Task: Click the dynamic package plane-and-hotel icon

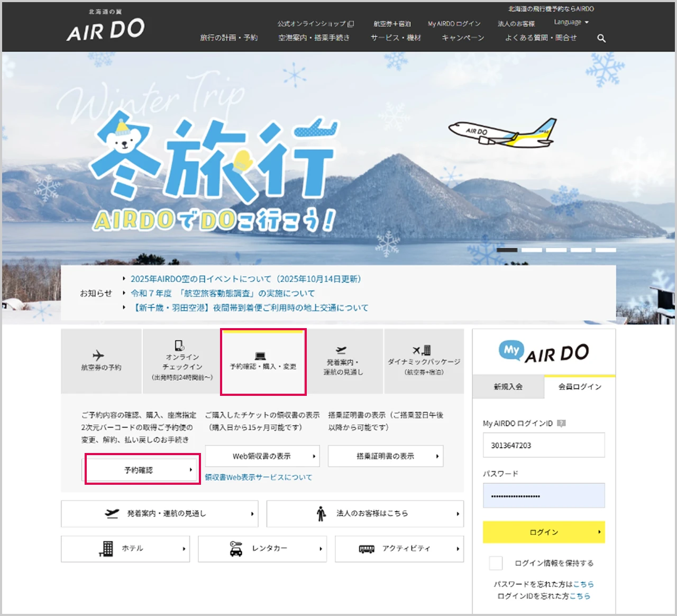Action: (422, 350)
